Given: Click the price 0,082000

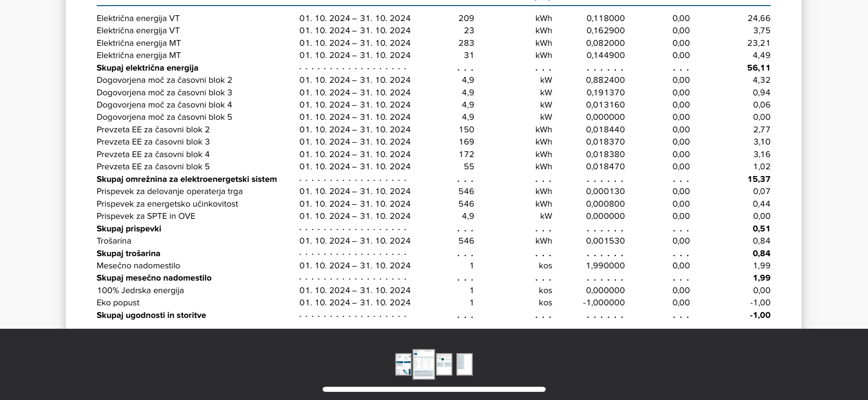Looking at the screenshot, I should (x=605, y=43).
